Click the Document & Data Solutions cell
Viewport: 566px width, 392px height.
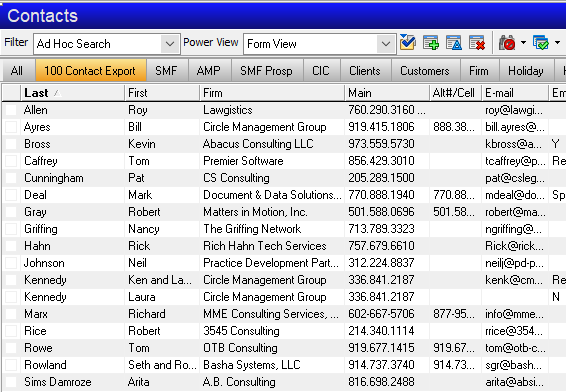[x=272, y=195]
